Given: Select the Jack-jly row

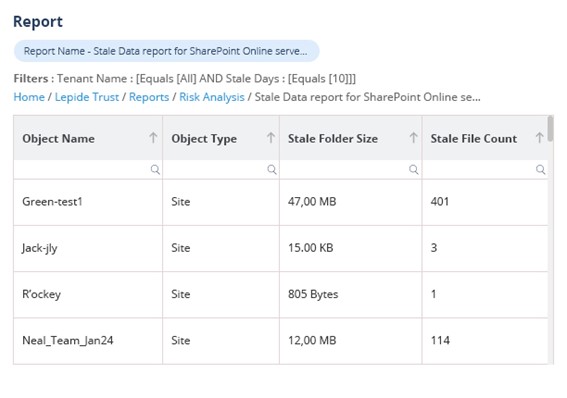Looking at the screenshot, I should pyautogui.click(x=281, y=248).
